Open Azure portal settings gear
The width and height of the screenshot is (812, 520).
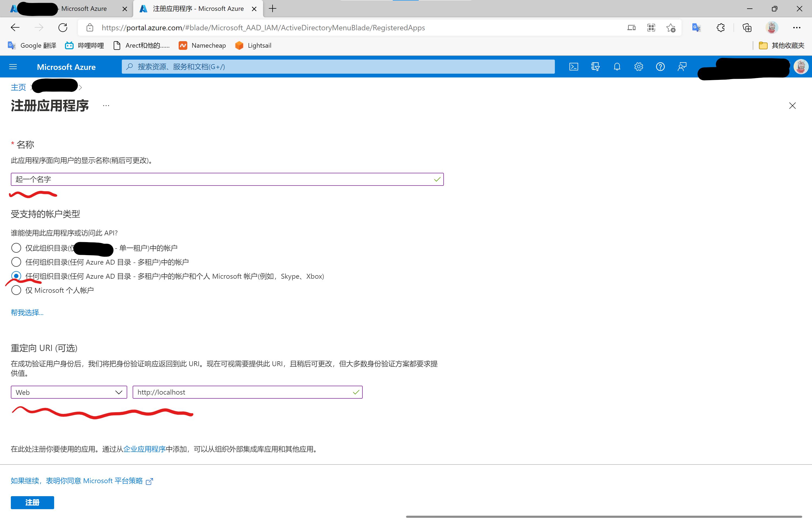click(638, 67)
